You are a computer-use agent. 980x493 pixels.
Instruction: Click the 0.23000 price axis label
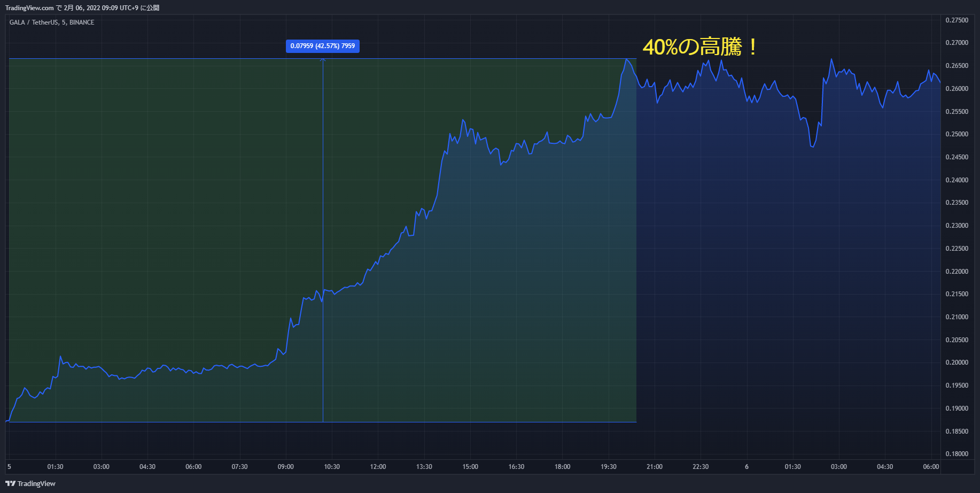click(x=956, y=226)
